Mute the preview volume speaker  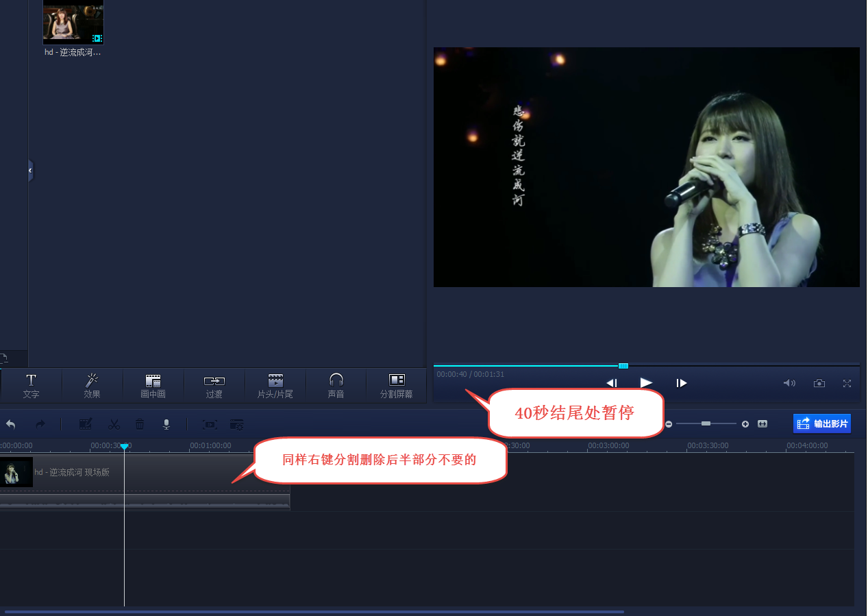789,383
